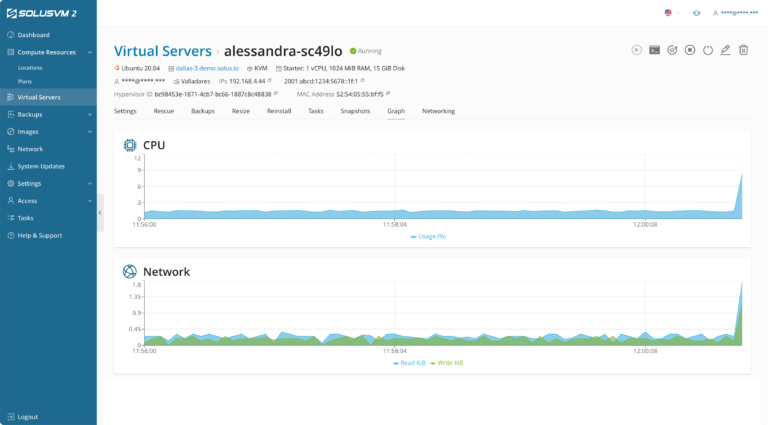The height and width of the screenshot is (425, 768).
Task: Click Logout in the sidebar
Action: [x=27, y=416]
